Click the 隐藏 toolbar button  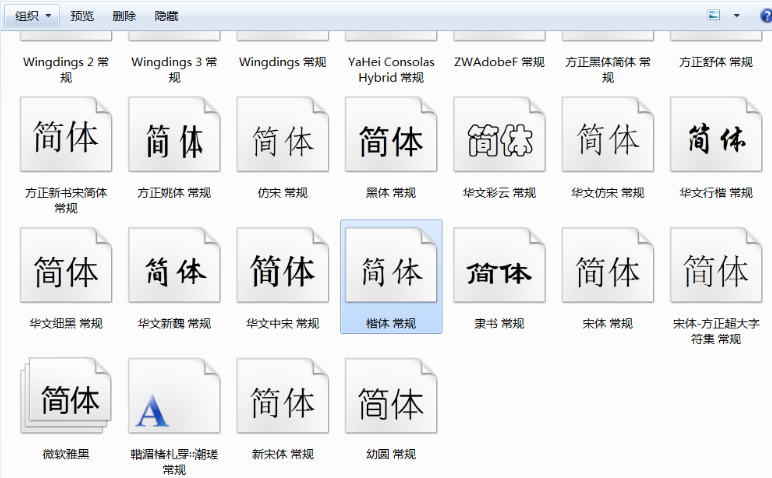(x=166, y=16)
